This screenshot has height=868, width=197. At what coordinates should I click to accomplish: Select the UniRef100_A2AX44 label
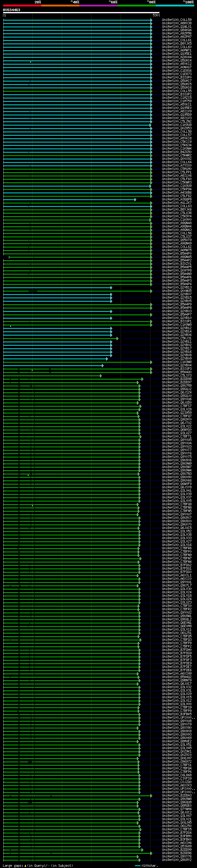click(x=177, y=57)
